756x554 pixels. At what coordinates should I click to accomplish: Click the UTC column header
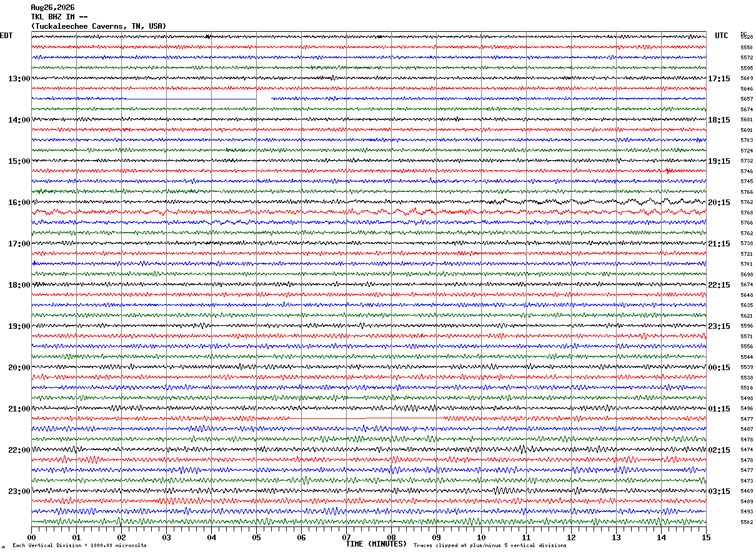coord(722,36)
